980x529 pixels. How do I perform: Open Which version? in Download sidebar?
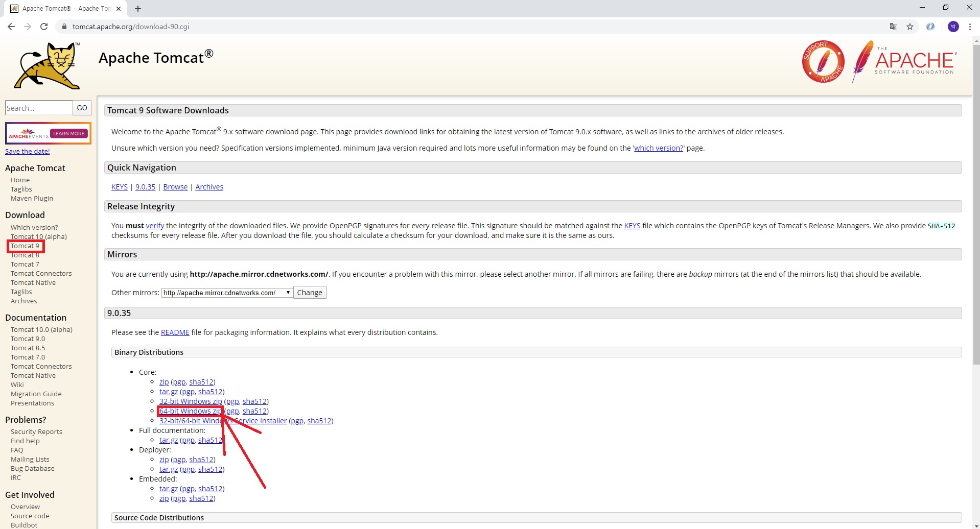click(34, 228)
